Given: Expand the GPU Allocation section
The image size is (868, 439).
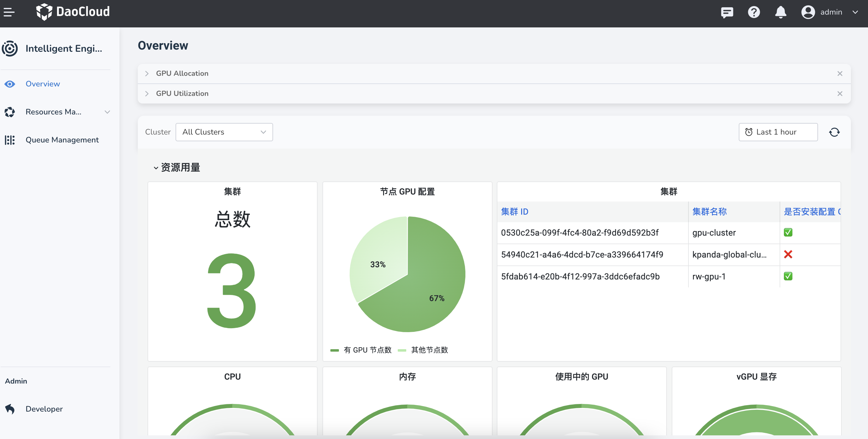Looking at the screenshot, I should [147, 73].
